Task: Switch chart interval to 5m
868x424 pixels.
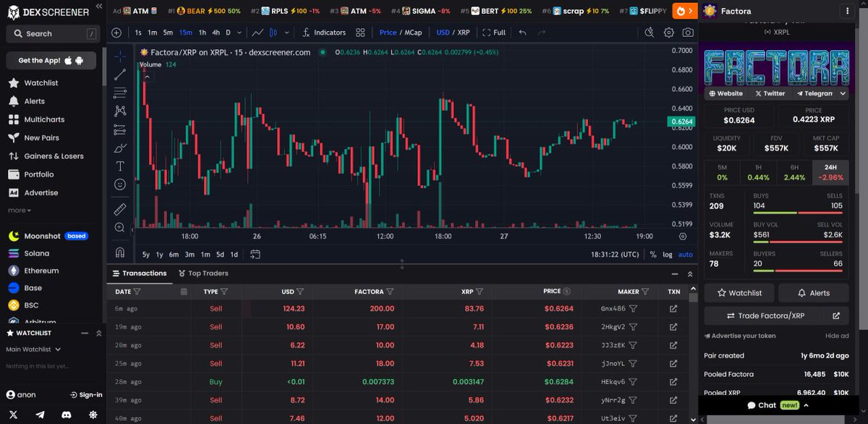Action: click(x=168, y=33)
